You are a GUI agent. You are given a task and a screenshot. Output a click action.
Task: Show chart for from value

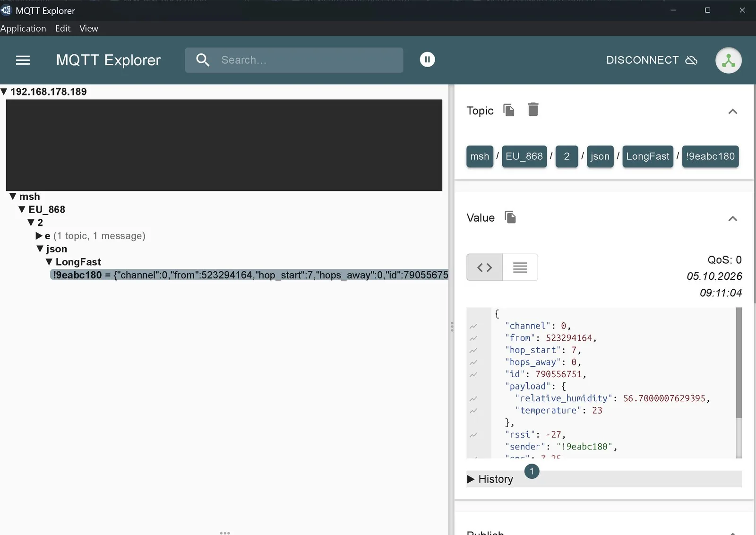473,338
